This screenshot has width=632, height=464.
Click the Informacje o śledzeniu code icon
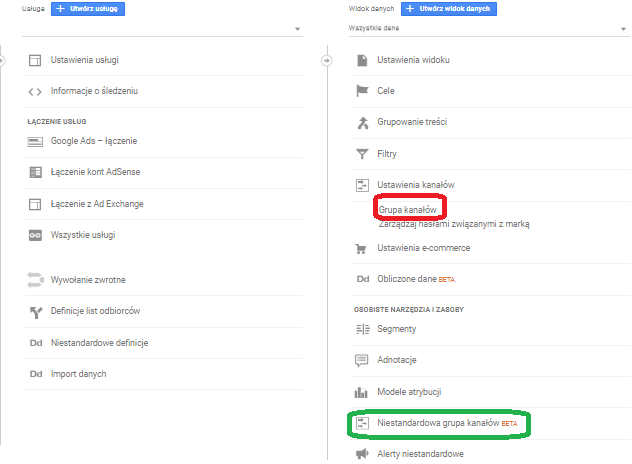[x=35, y=91]
